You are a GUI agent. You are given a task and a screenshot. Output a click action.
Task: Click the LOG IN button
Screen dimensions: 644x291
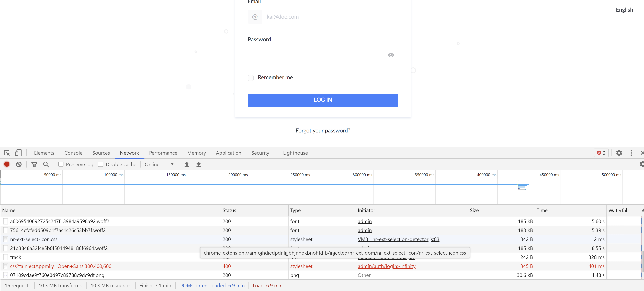click(x=323, y=100)
